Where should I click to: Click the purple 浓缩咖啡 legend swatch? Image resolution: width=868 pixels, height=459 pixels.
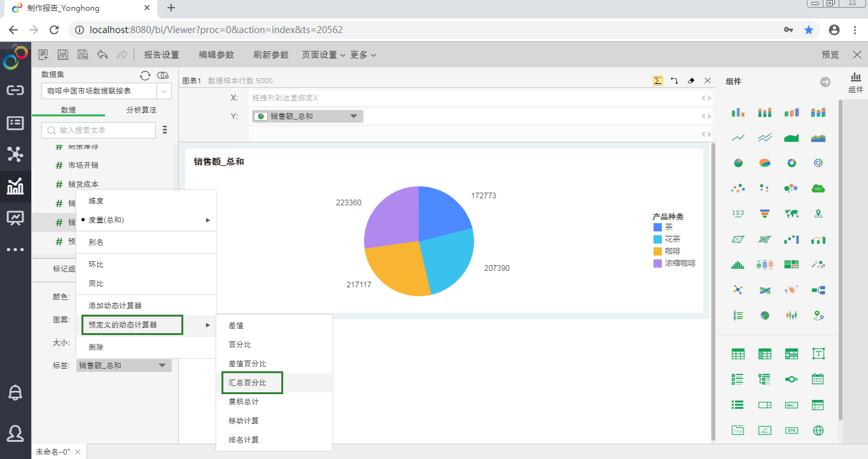point(657,263)
